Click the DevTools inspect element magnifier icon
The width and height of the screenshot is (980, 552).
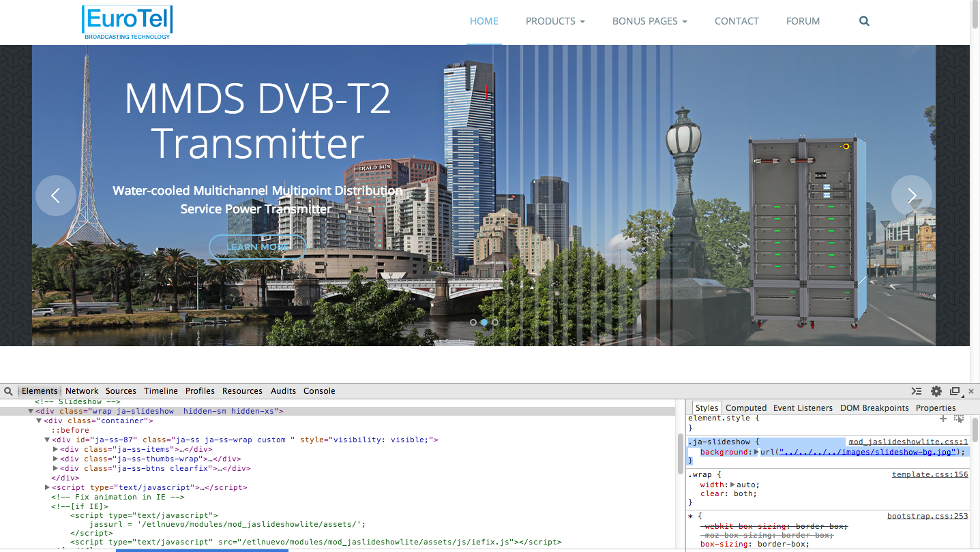8,391
